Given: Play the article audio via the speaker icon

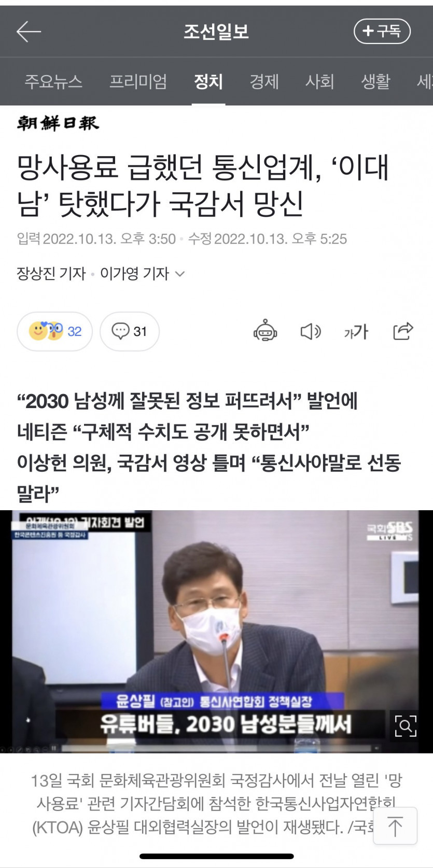Looking at the screenshot, I should 311,331.
